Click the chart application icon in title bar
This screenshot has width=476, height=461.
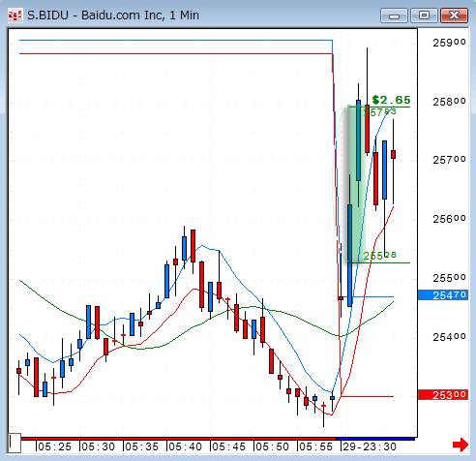pos(15,15)
